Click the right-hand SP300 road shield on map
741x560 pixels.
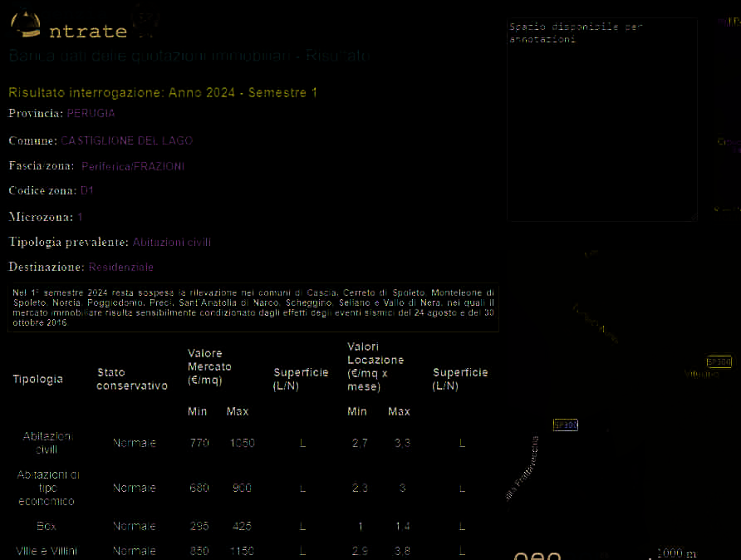tap(719, 361)
